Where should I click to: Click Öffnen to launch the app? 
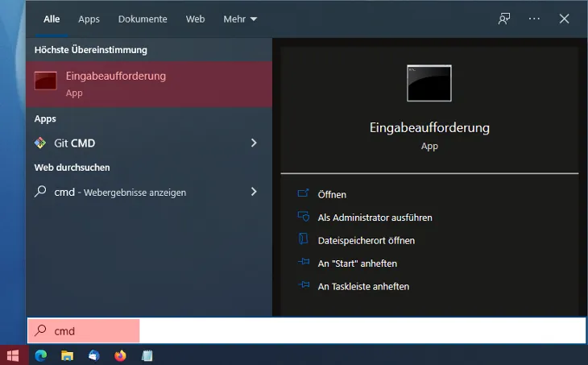[x=332, y=195]
